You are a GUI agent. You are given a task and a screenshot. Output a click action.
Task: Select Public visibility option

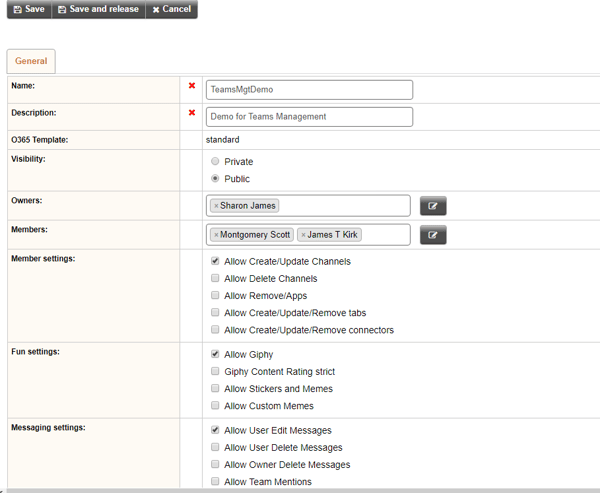click(x=215, y=178)
